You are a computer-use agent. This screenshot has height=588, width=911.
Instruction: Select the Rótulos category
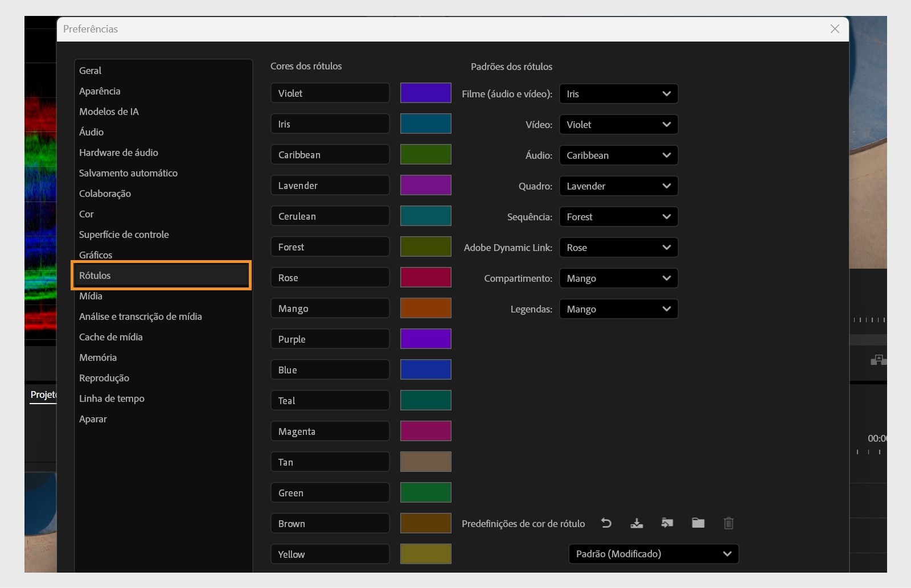point(161,276)
